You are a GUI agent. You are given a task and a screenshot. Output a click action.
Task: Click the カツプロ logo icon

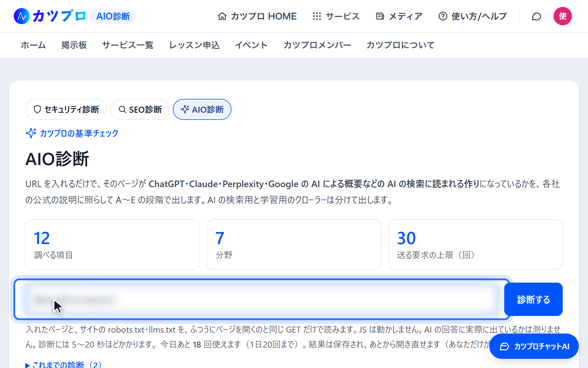22,16
